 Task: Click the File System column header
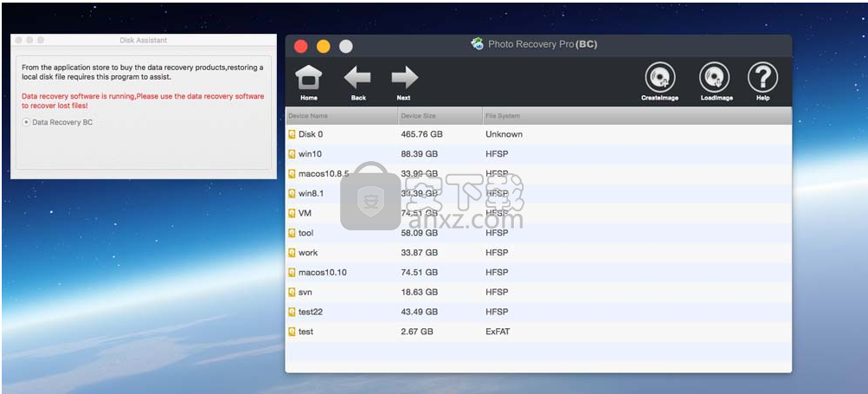click(x=637, y=116)
